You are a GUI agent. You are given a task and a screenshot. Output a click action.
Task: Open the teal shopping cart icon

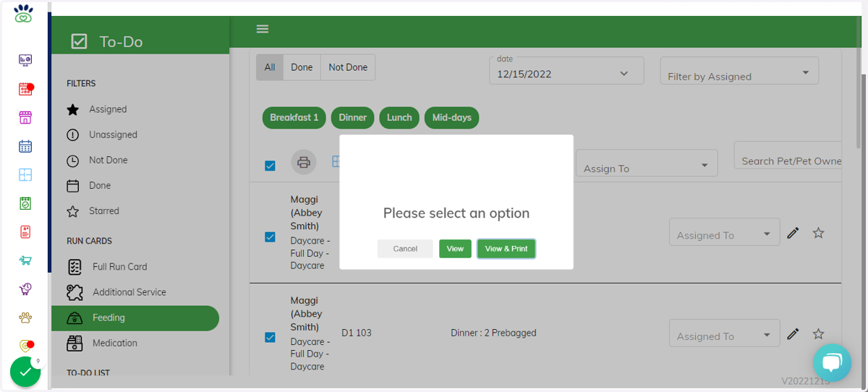pyautogui.click(x=25, y=260)
